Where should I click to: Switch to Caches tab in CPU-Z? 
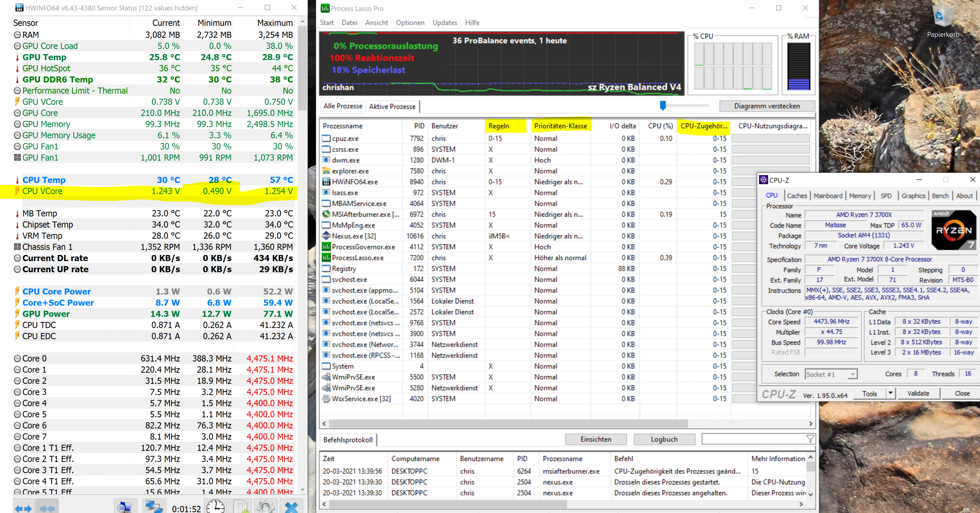pos(797,196)
